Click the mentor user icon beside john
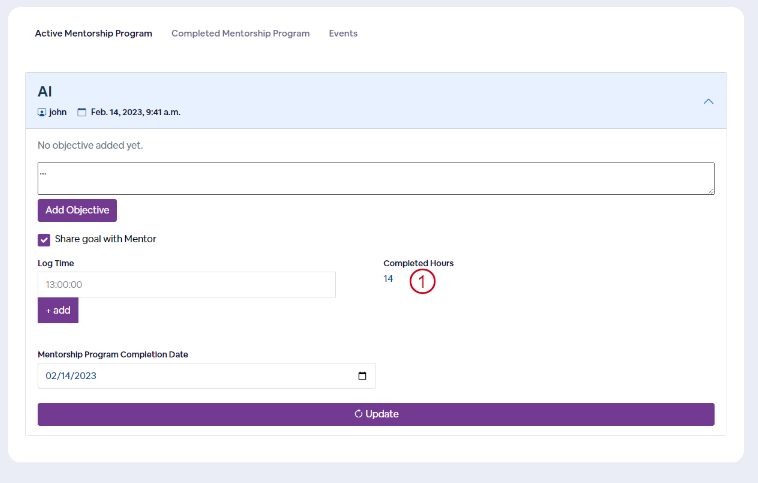The height and width of the screenshot is (483, 758). (42, 112)
